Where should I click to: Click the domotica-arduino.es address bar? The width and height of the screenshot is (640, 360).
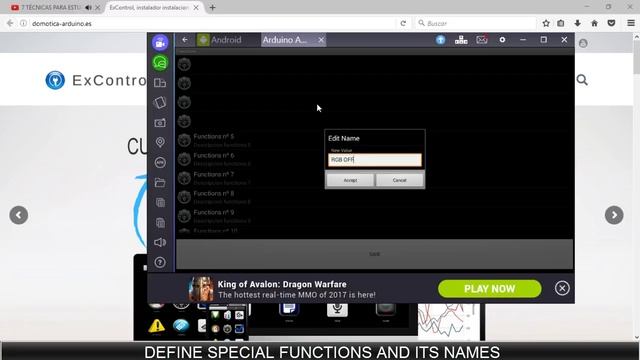click(212, 23)
